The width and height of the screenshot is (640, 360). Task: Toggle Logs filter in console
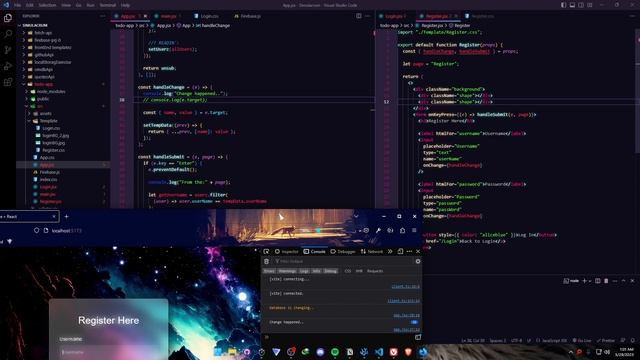click(x=304, y=271)
